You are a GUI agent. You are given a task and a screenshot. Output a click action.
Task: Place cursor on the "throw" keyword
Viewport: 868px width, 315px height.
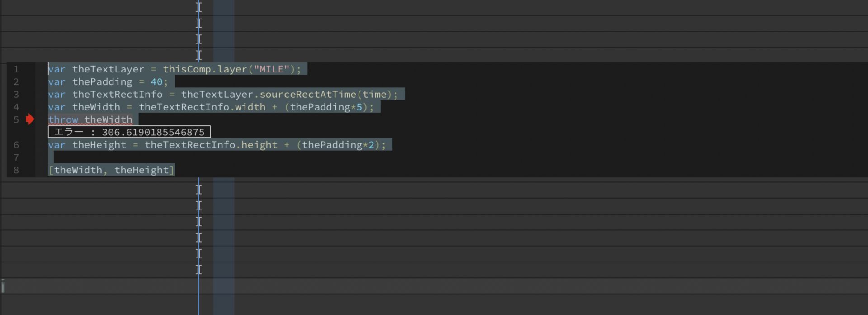63,120
